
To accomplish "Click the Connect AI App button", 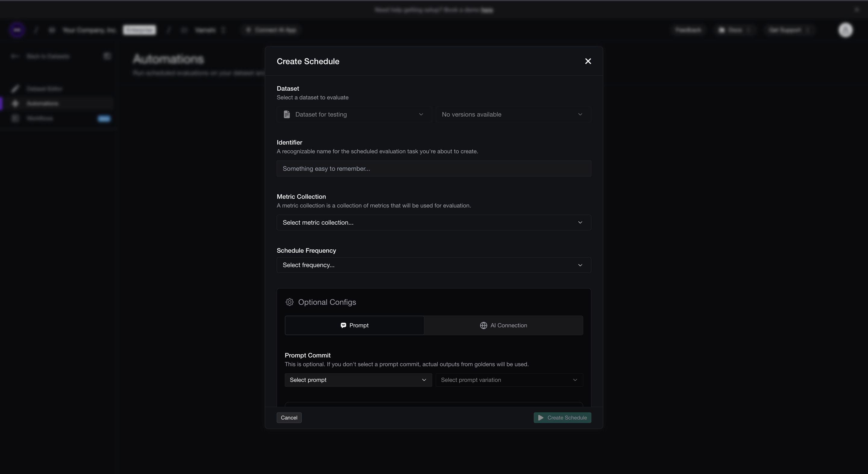I will point(271,30).
